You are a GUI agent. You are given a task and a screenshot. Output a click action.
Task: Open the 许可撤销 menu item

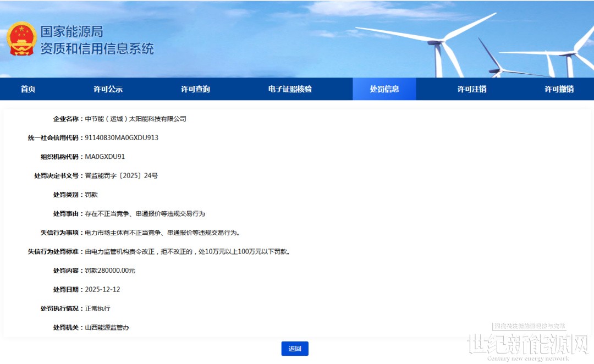coord(559,89)
